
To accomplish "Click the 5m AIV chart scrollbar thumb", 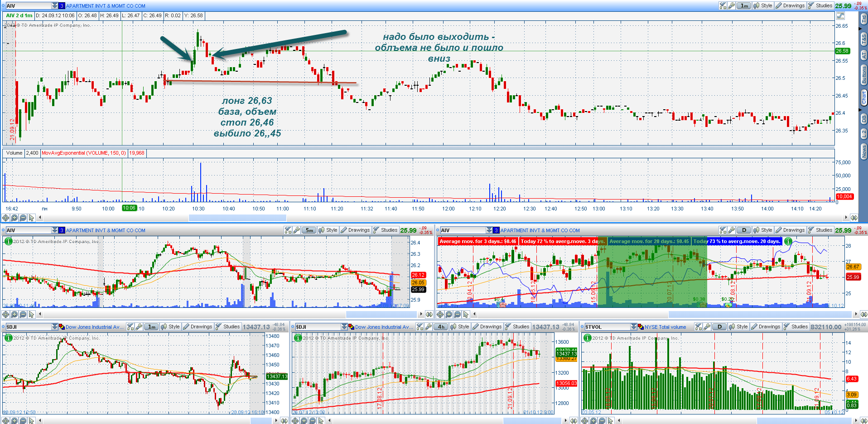I will tap(381, 315).
